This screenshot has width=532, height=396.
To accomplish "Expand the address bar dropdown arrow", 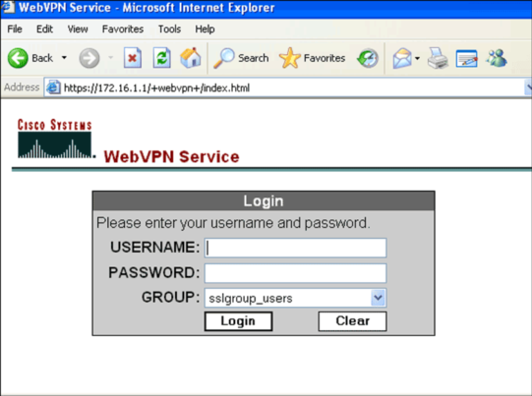I will (529, 88).
